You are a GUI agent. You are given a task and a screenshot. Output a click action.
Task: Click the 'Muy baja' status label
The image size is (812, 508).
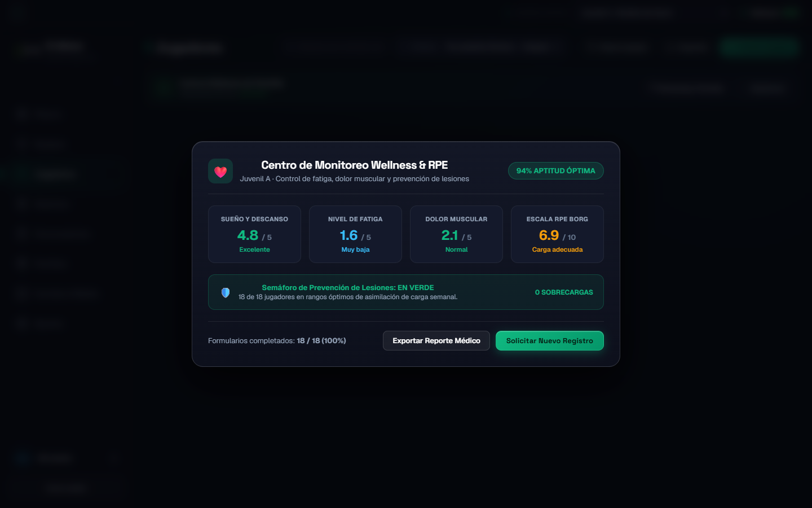point(355,249)
